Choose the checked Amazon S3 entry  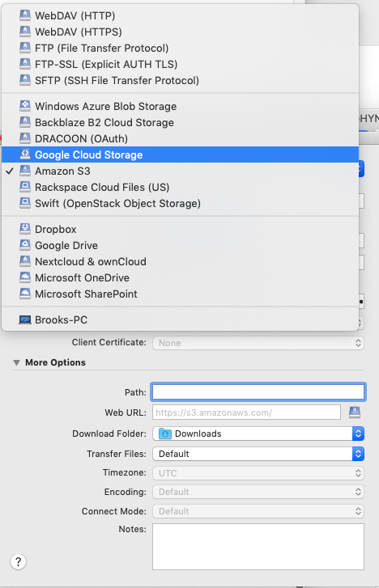coord(181,171)
